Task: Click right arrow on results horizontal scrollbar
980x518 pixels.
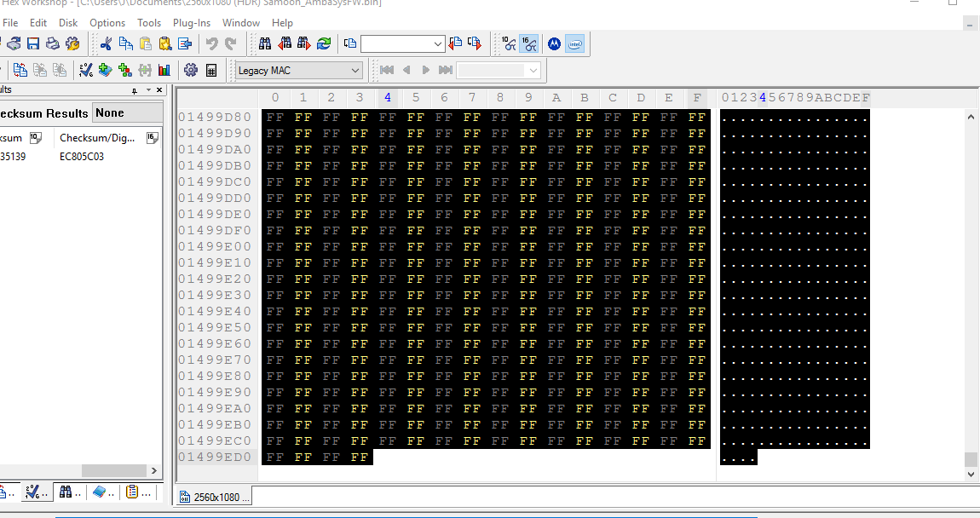Action: [154, 470]
